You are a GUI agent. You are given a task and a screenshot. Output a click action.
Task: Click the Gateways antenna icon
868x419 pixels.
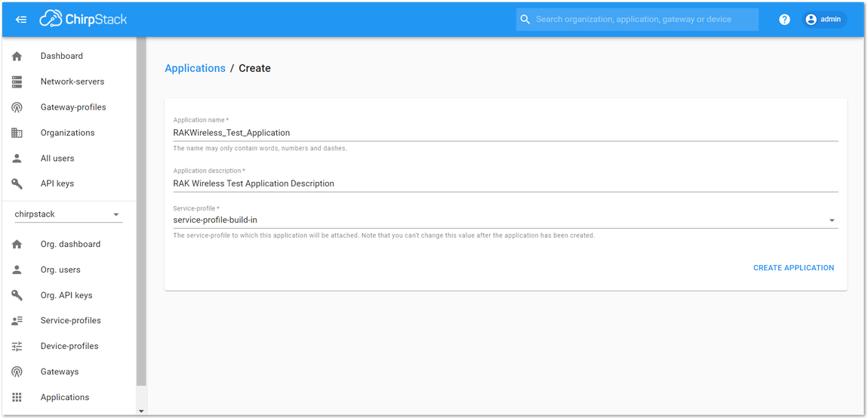(17, 372)
